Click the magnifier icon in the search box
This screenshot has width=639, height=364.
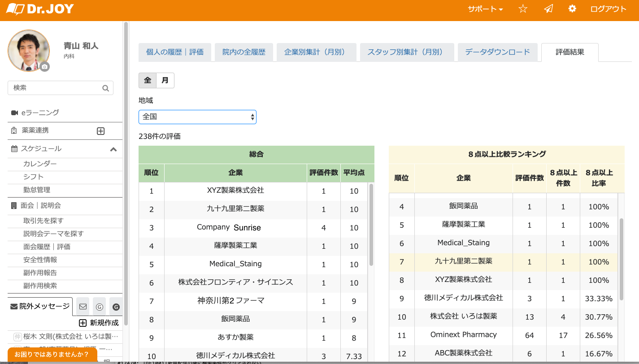[105, 88]
